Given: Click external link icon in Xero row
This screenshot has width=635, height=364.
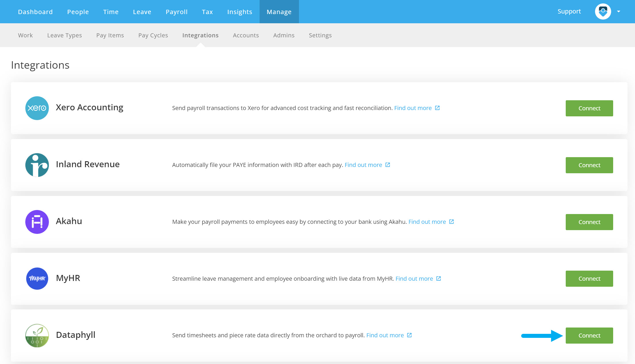Looking at the screenshot, I should pyautogui.click(x=437, y=108).
